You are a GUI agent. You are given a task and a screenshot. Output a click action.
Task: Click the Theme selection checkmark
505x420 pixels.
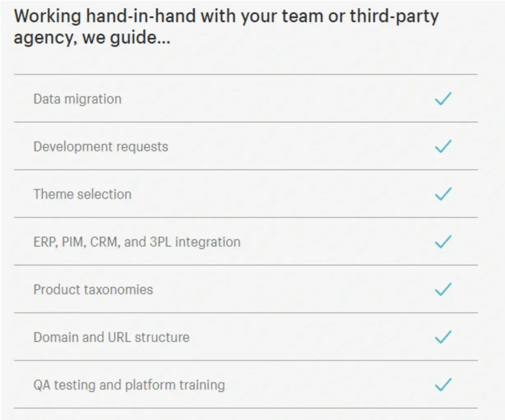tap(443, 194)
